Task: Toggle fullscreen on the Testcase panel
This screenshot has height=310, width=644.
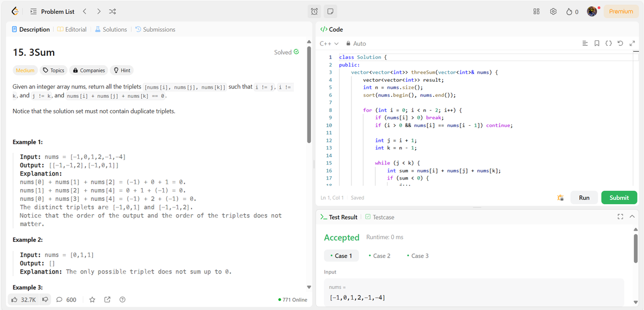Action: 620,217
